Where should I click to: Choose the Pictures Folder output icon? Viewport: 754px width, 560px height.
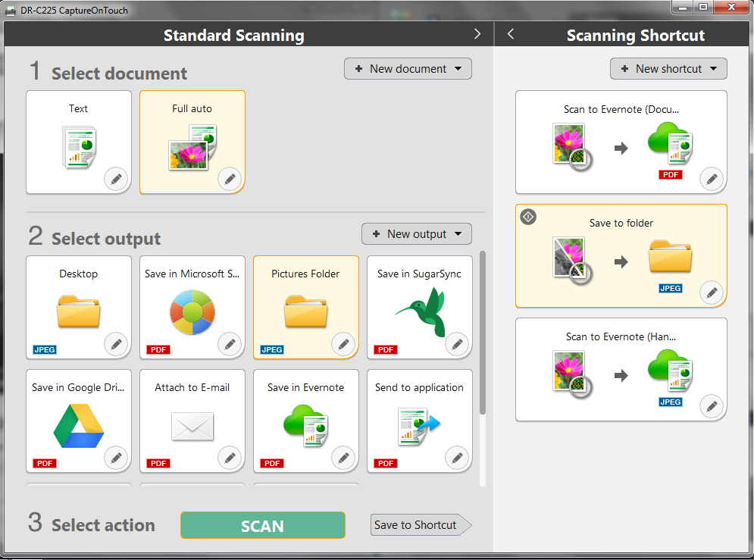[306, 311]
